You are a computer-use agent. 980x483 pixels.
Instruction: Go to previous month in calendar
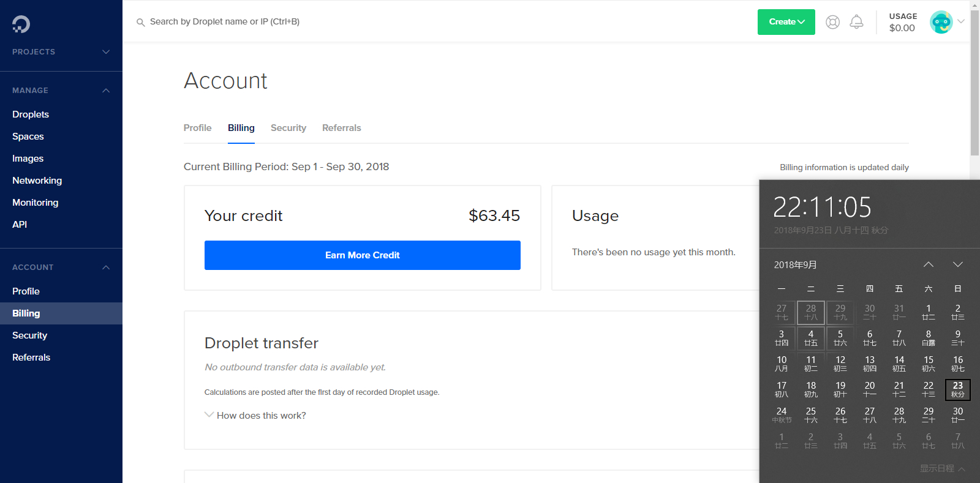pos(929,264)
